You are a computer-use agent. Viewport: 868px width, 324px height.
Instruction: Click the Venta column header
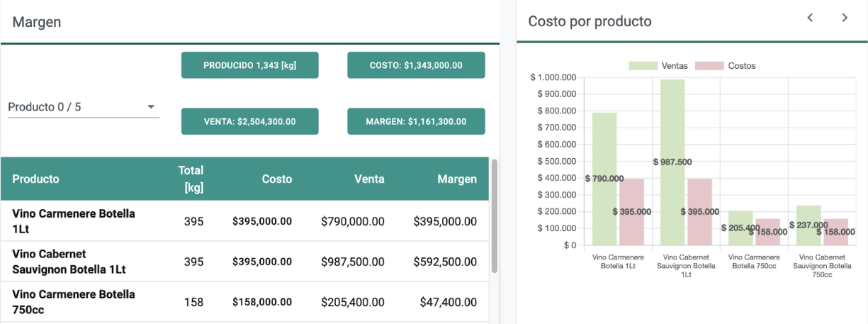point(369,179)
